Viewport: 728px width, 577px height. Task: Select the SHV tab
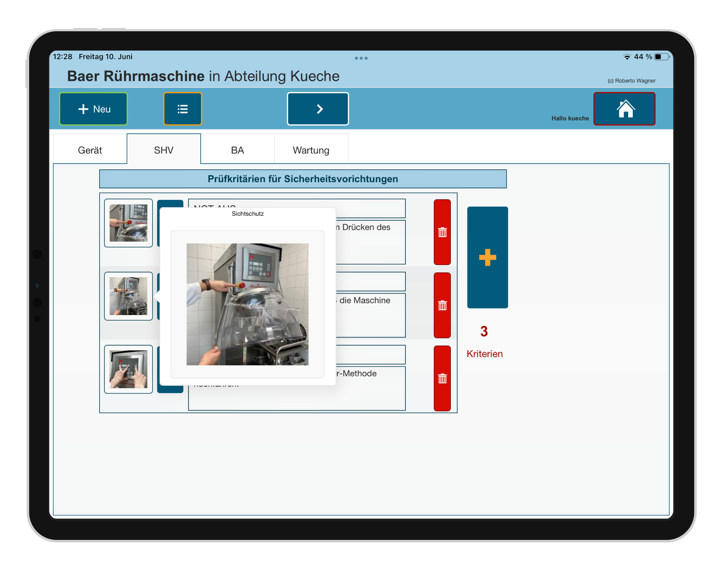click(164, 150)
